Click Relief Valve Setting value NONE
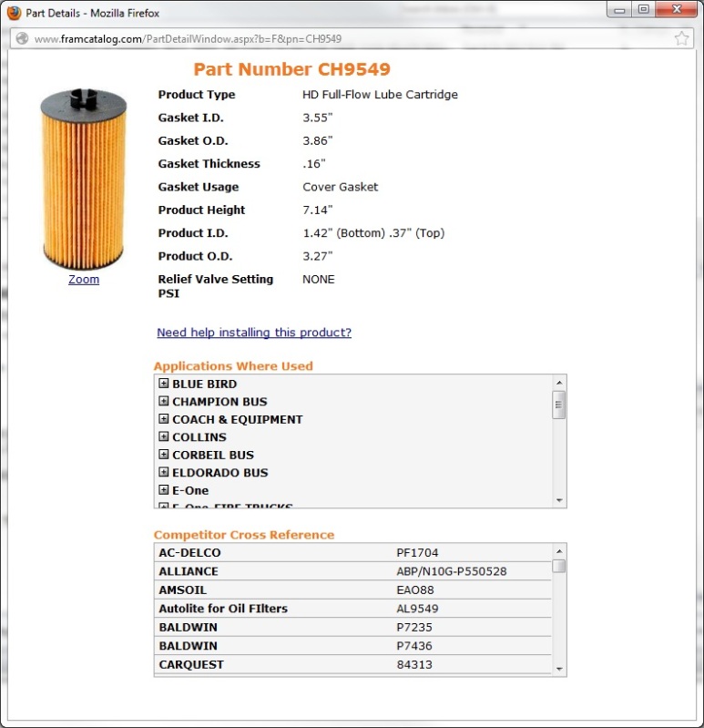Image resolution: width=704 pixels, height=728 pixels. pyautogui.click(x=319, y=279)
